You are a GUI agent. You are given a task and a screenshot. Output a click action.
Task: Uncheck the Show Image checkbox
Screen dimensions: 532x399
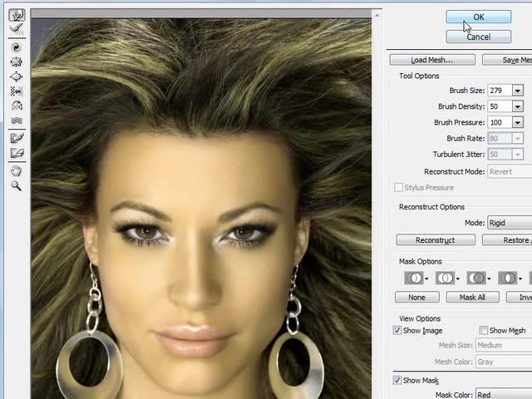click(x=398, y=331)
